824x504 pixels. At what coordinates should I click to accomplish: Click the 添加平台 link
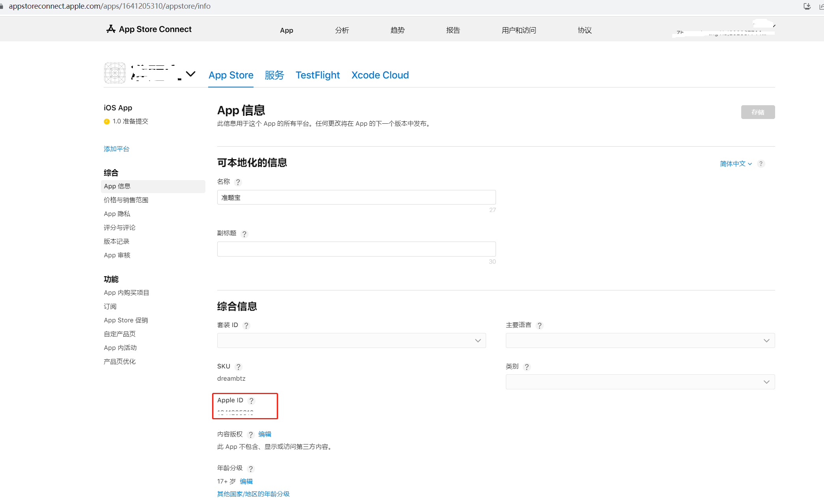tap(116, 149)
